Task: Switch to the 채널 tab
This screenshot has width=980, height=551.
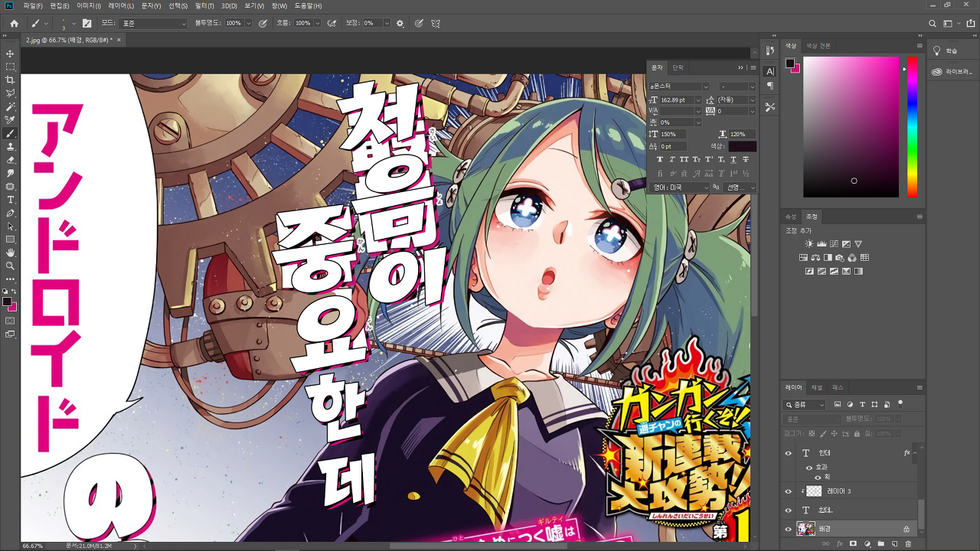Action: [x=817, y=388]
